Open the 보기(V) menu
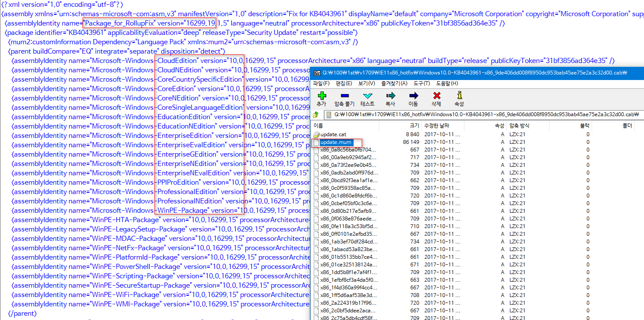 pos(366,83)
